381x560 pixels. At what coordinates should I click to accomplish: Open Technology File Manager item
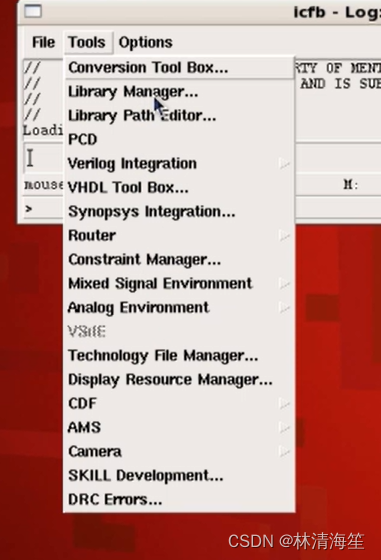(180, 356)
